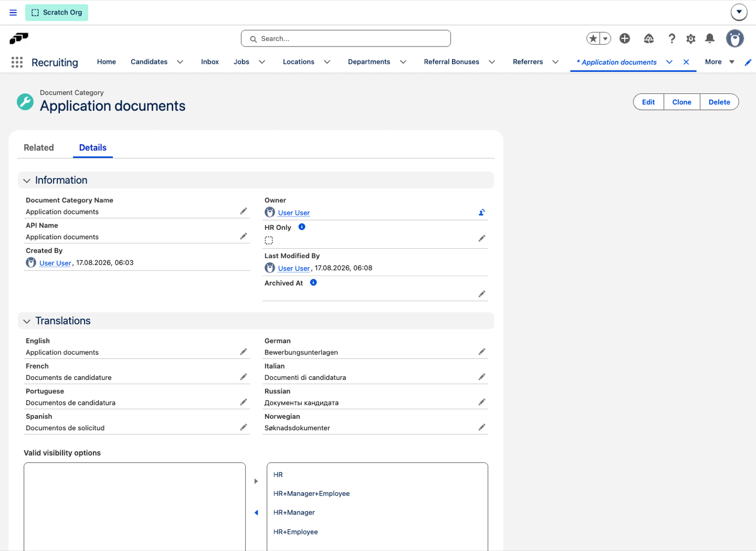Edit the Norwegian translation
This screenshot has width=756, height=551.
click(x=482, y=427)
